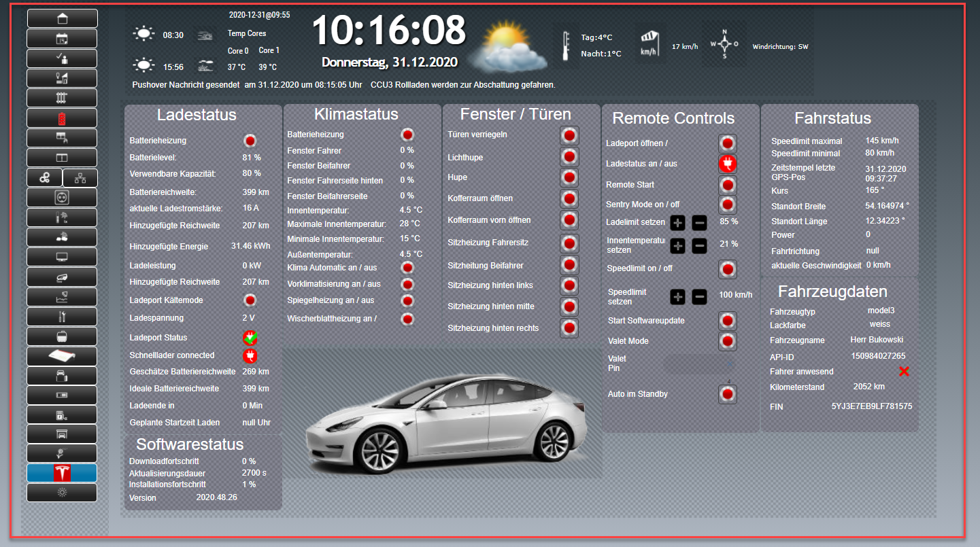Open the cloud weather sidebar button
Viewport: 980px width, 547px height.
click(62, 237)
